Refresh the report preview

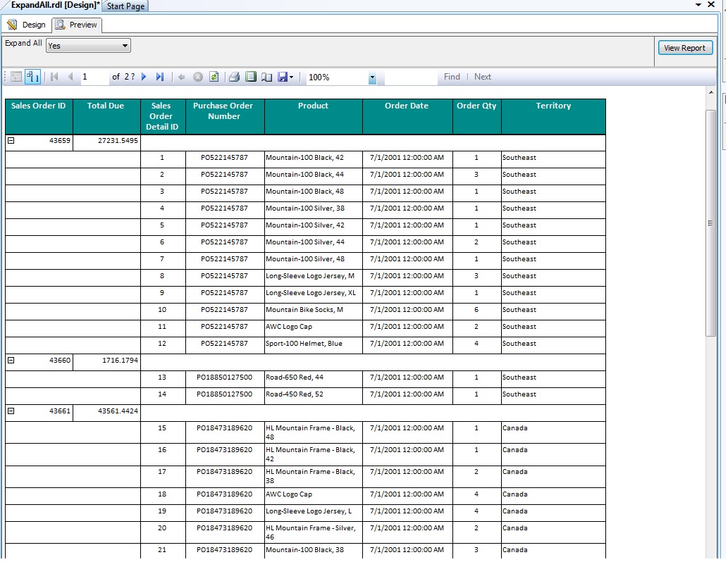pos(213,77)
